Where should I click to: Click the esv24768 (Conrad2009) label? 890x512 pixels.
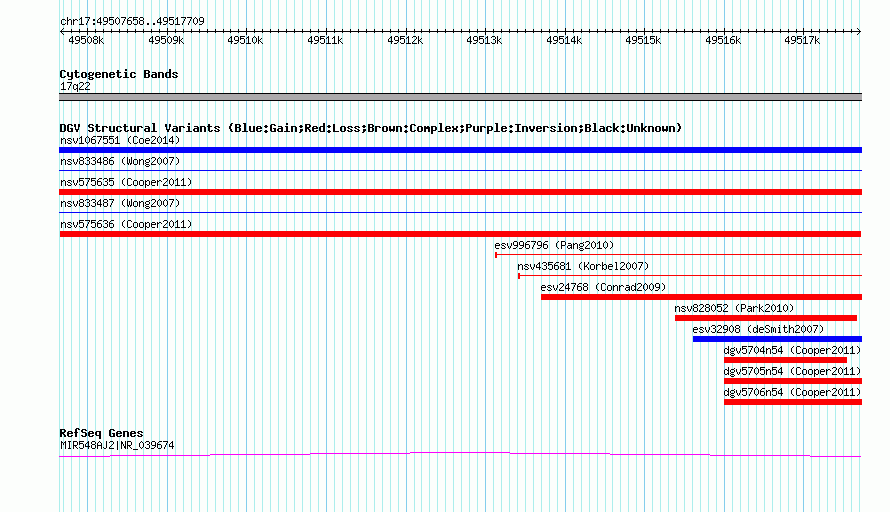coord(603,287)
